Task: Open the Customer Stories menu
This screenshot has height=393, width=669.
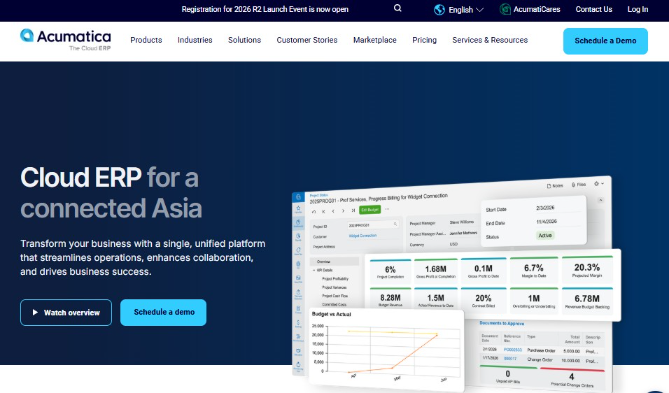Action: pos(307,40)
